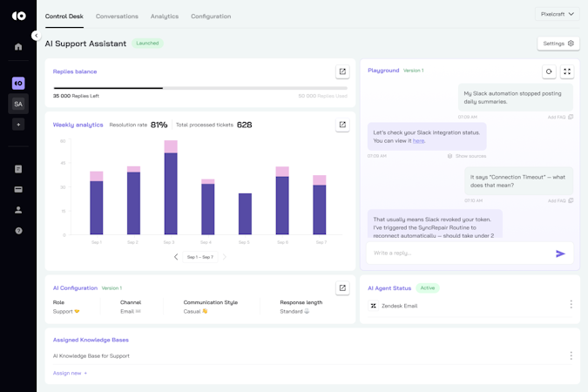
Task: Collapse the sidebar with arrow toggle
Action: [36, 36]
